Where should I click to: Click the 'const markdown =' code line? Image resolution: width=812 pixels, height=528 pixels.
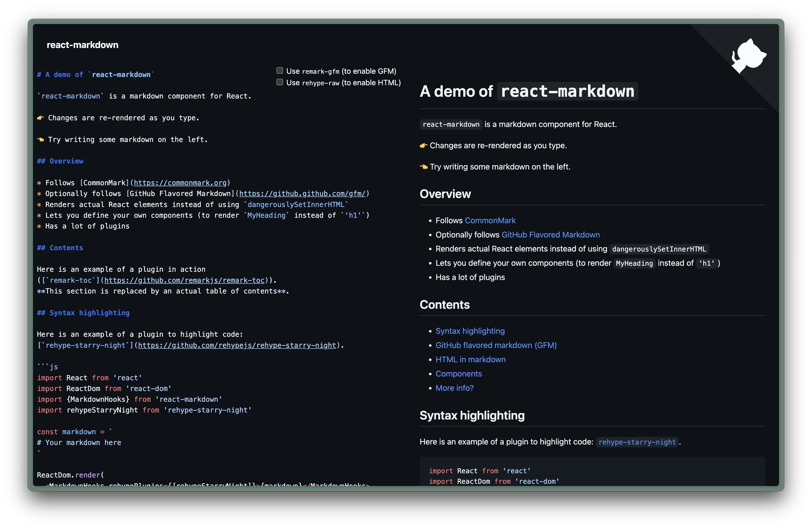(74, 432)
